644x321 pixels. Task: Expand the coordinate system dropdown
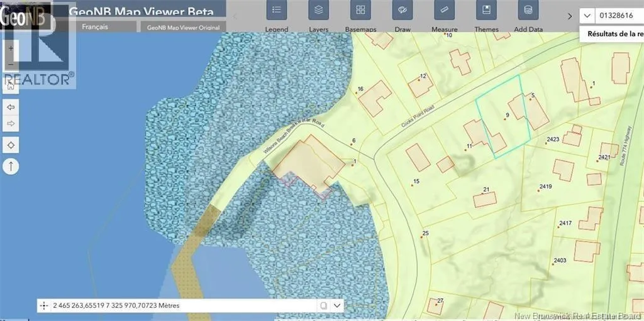338,305
